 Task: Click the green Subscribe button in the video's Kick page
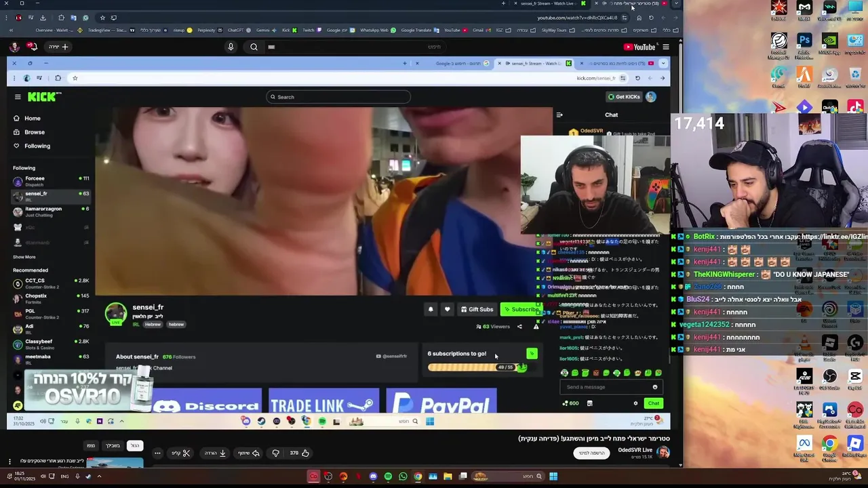point(521,309)
